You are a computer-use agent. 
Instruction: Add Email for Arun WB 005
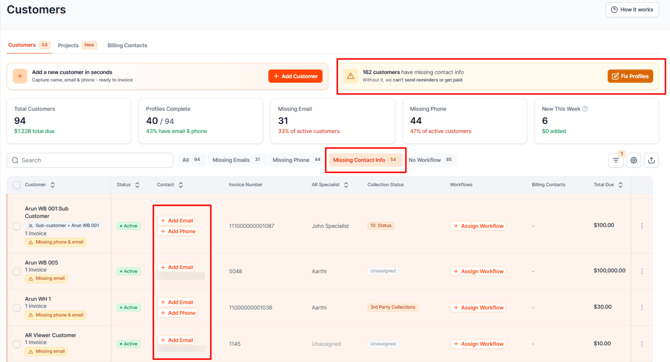tap(177, 267)
